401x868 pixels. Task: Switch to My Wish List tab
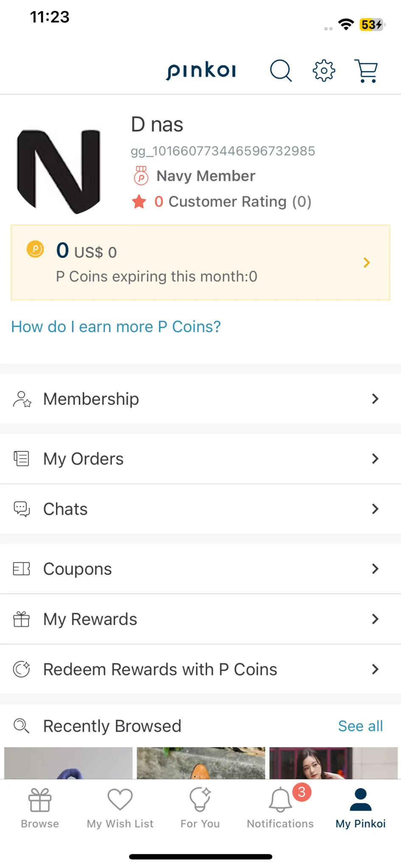point(120,808)
